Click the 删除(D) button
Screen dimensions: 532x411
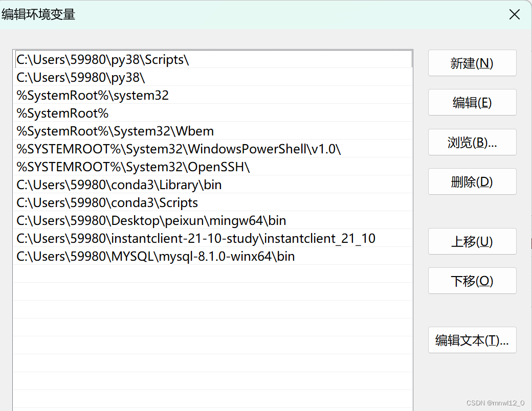click(472, 181)
